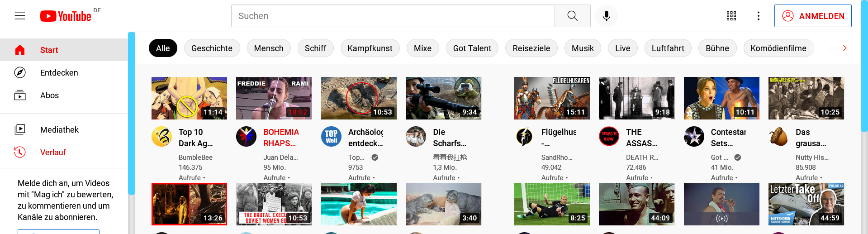868x234 pixels.
Task: Select the Live filter chip
Action: pos(622,48)
